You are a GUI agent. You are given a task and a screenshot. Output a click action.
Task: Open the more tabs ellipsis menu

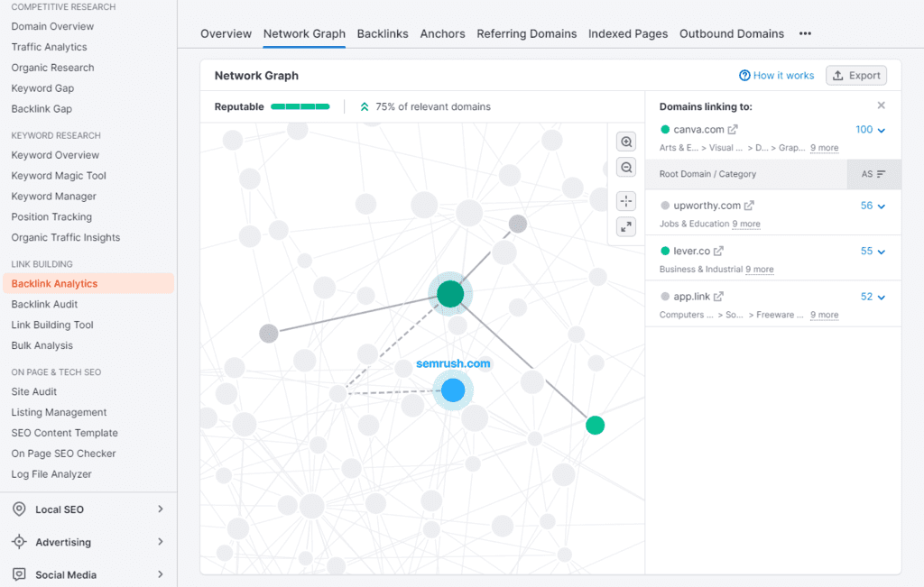805,33
